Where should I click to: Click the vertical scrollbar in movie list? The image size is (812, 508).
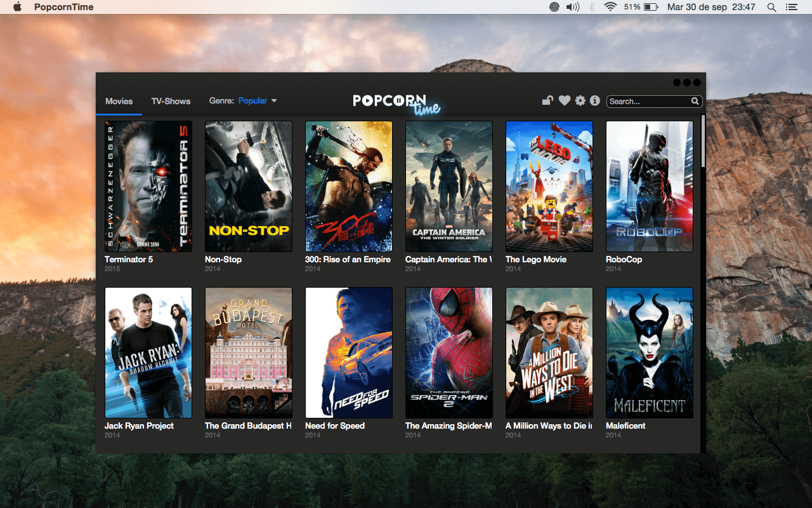point(702,141)
